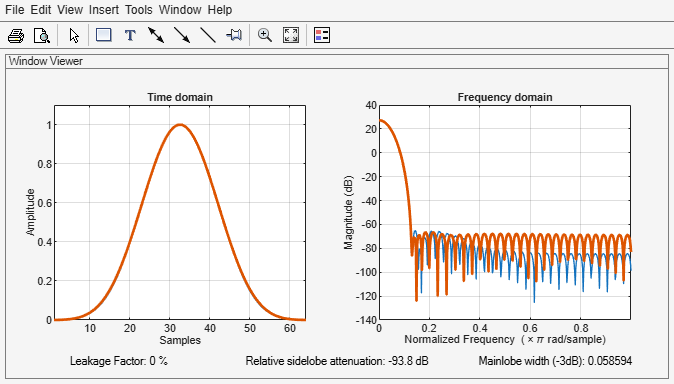Click Relative sidelobe attenuation -93.8 dB text

(x=337, y=361)
